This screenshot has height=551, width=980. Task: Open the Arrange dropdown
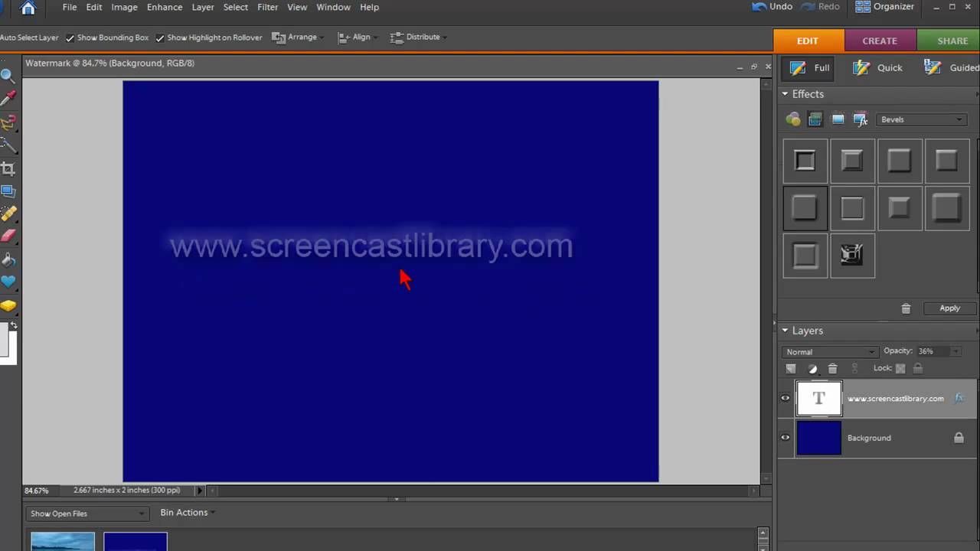pyautogui.click(x=299, y=37)
